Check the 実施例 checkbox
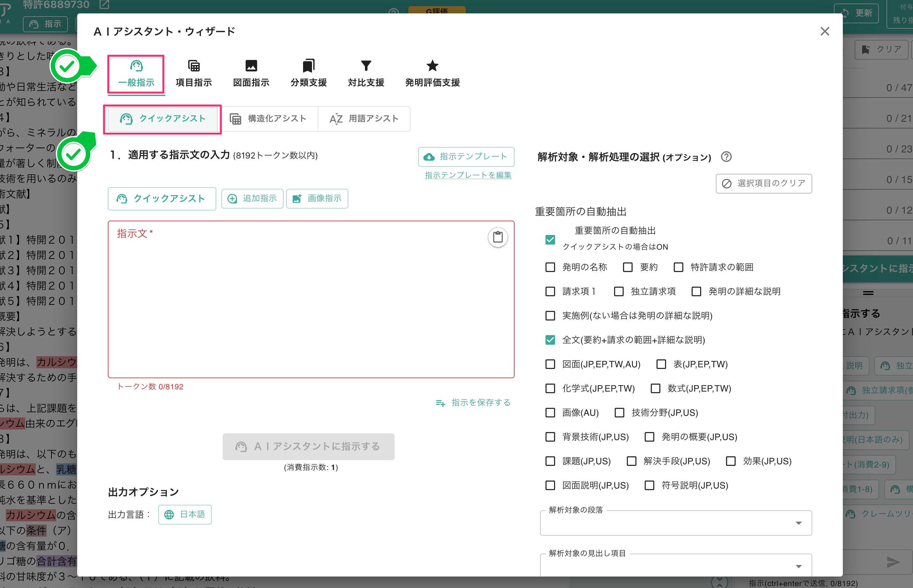The width and height of the screenshot is (913, 588). pyautogui.click(x=550, y=316)
